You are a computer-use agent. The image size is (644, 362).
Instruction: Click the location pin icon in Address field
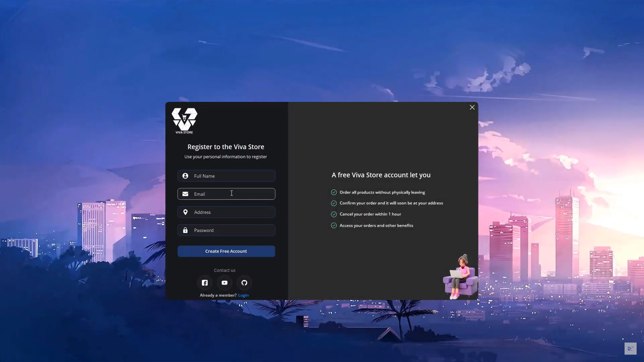[x=185, y=212]
